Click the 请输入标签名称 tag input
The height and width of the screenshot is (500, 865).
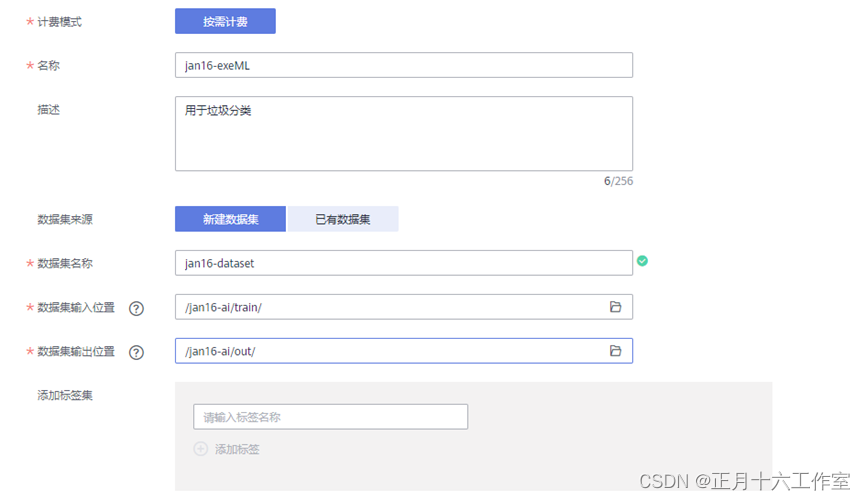[330, 417]
